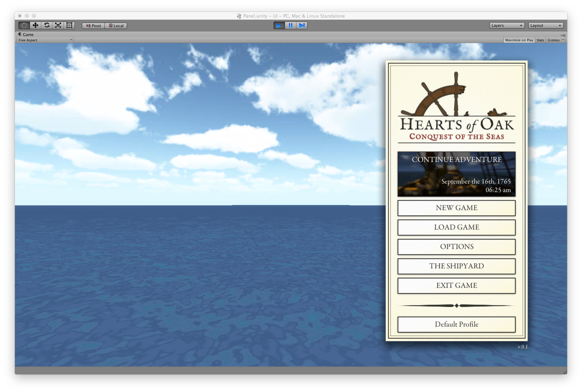Select the Move tool
The height and width of the screenshot is (392, 582).
point(35,25)
